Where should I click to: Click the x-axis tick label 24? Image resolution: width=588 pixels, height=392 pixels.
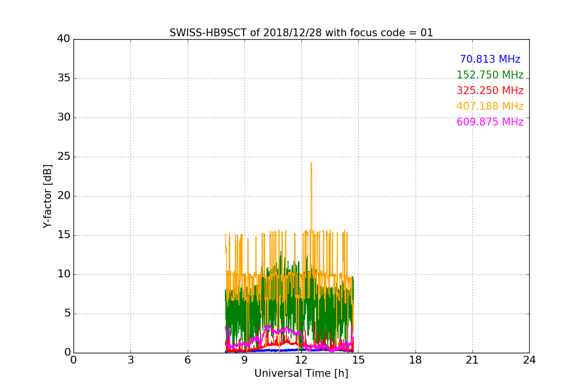(529, 360)
